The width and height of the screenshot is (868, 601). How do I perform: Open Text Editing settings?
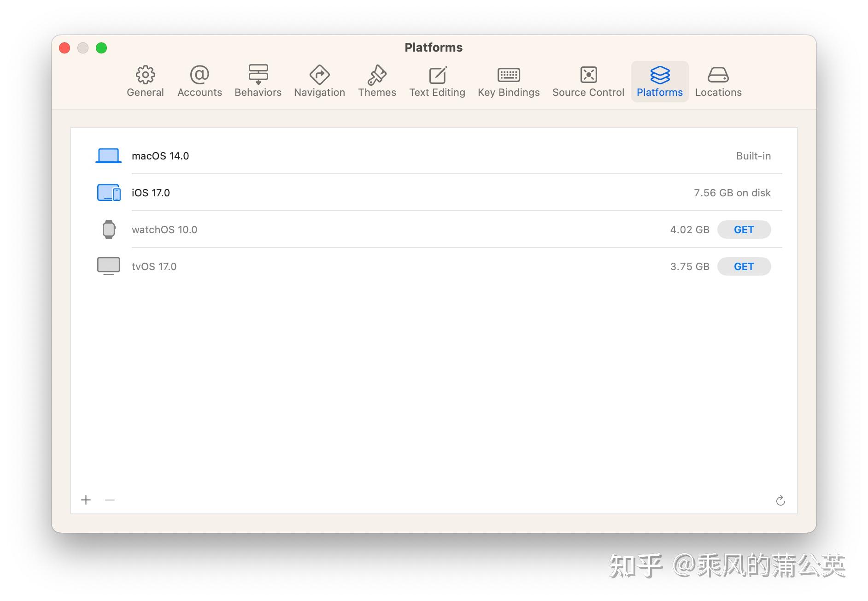437,81
